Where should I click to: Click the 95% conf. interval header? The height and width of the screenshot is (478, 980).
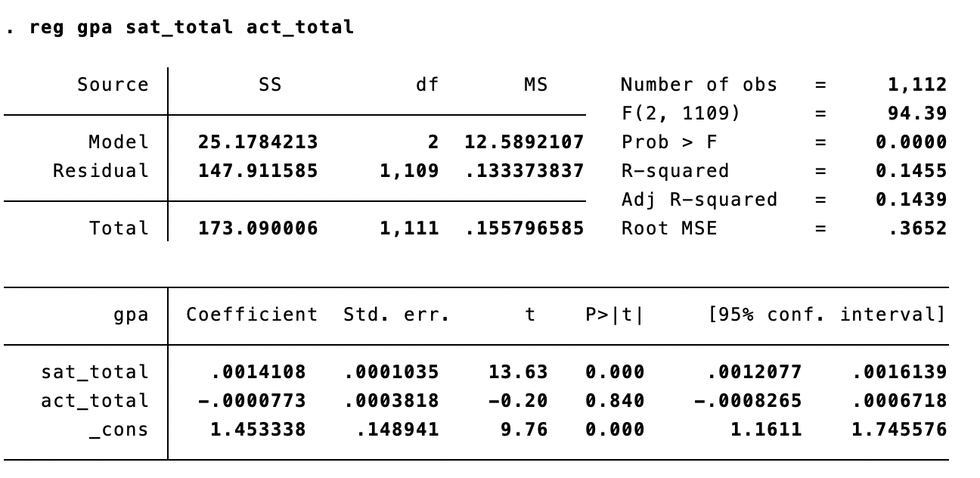[826, 315]
